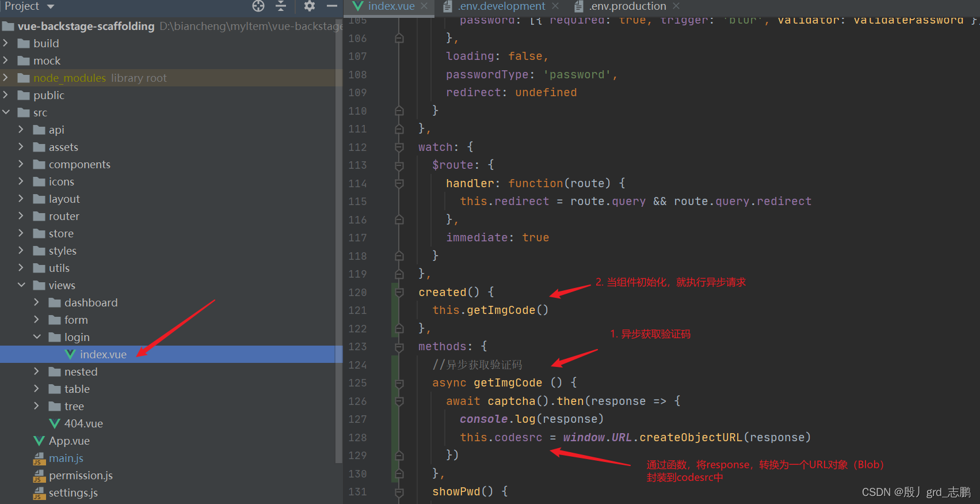980x504 pixels.
Task: Click the Vue icon of App.vue
Action: coord(39,441)
